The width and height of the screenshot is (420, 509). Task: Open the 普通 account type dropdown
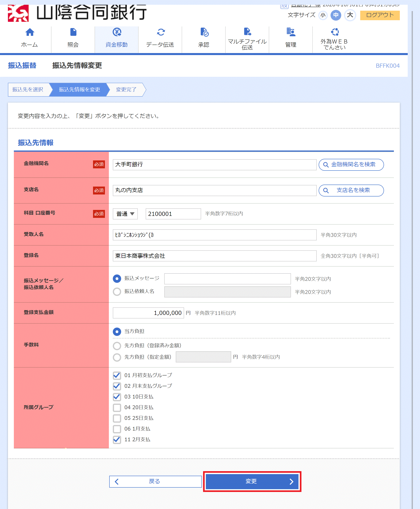[x=125, y=214]
